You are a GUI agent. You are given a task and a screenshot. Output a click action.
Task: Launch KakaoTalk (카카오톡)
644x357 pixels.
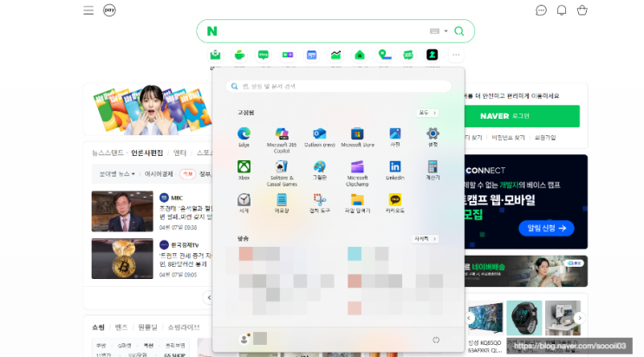click(x=395, y=200)
